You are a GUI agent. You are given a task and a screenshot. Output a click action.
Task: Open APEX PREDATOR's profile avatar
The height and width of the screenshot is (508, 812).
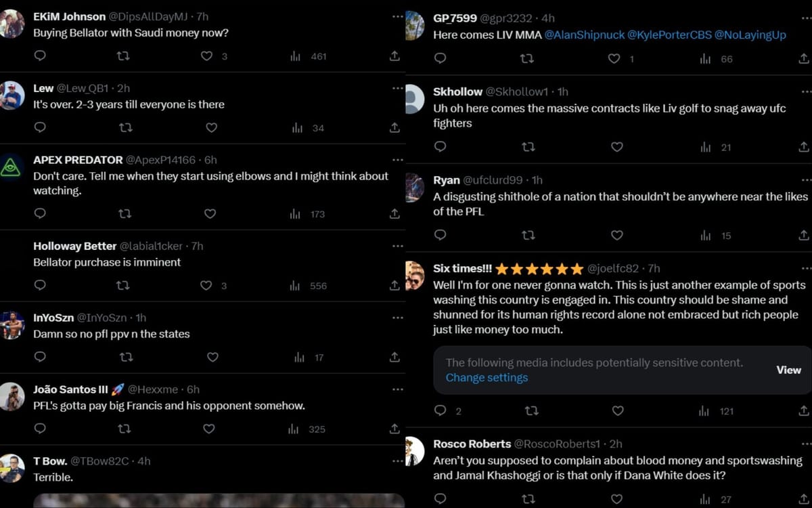click(x=12, y=167)
